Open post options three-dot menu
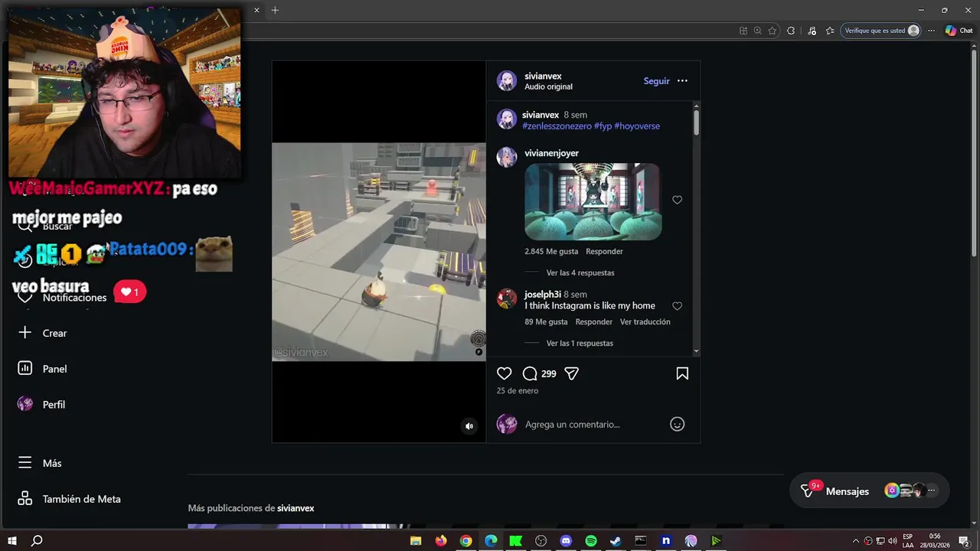This screenshot has height=551, width=980. pyautogui.click(x=682, y=81)
